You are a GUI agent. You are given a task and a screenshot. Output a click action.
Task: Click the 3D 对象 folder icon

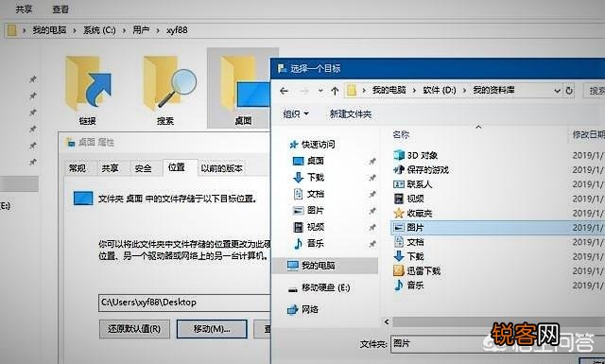click(399, 155)
